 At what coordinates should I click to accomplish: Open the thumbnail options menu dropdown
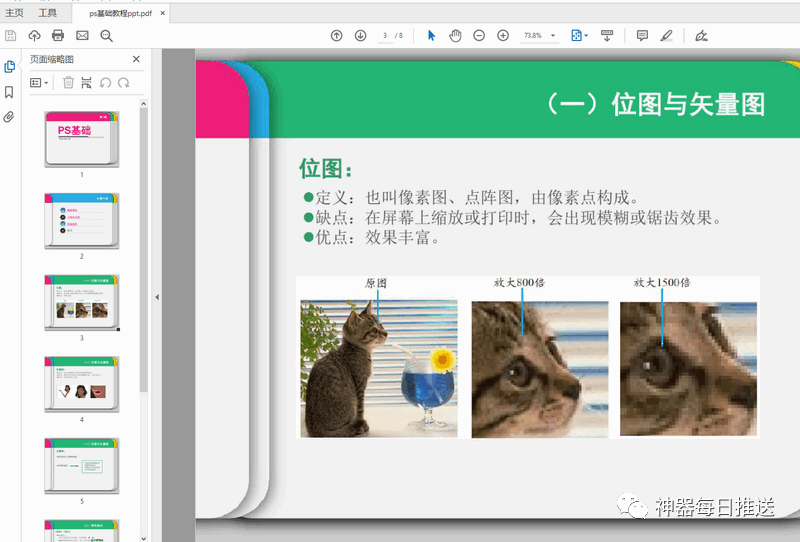pos(39,82)
